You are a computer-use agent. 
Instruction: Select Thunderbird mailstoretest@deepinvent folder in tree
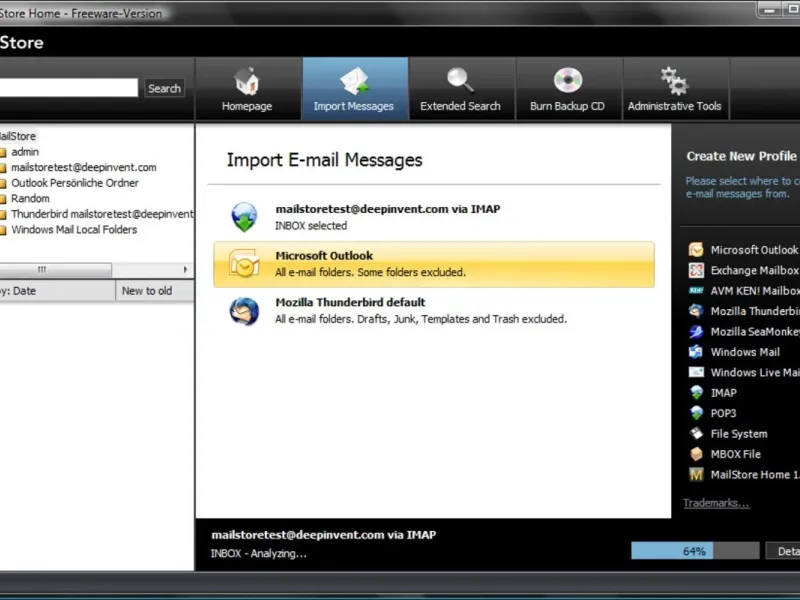pyautogui.click(x=102, y=214)
